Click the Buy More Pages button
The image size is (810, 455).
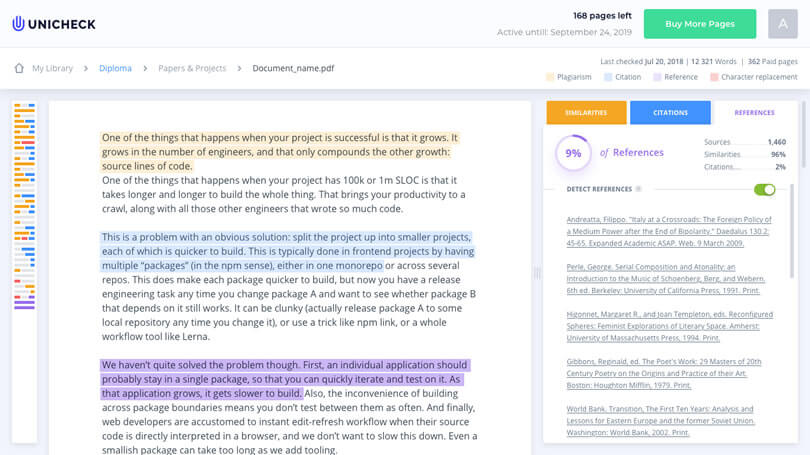coord(700,24)
